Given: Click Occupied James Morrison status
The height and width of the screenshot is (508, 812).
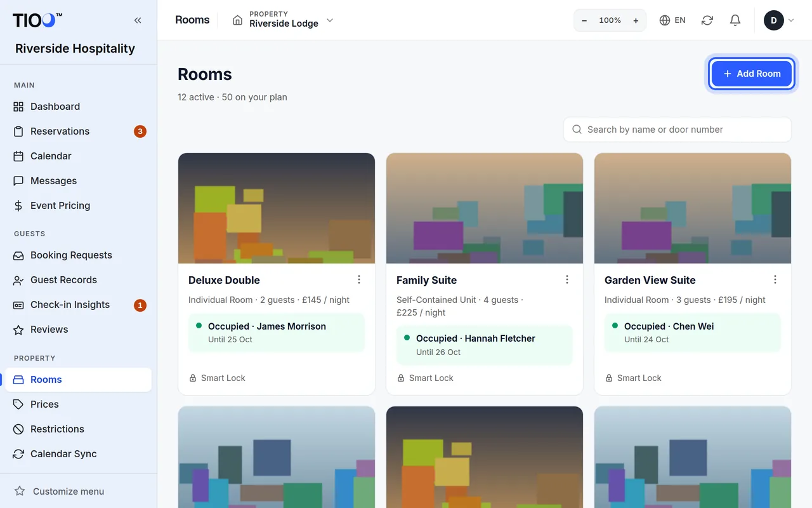Looking at the screenshot, I should pos(277,333).
